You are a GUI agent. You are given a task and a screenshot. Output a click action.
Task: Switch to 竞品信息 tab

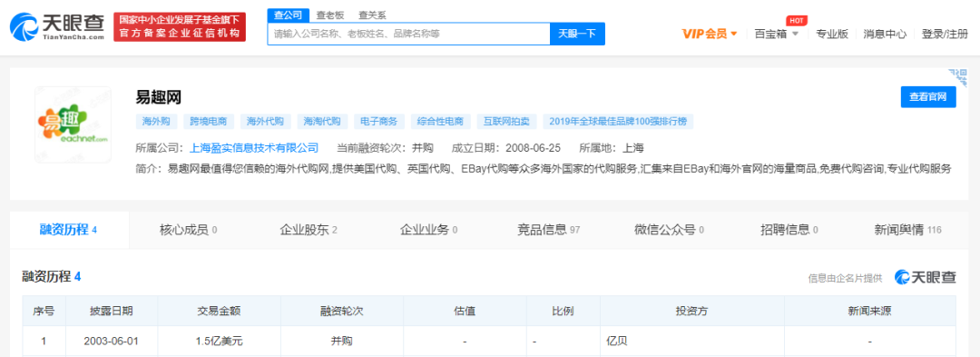[x=549, y=230]
